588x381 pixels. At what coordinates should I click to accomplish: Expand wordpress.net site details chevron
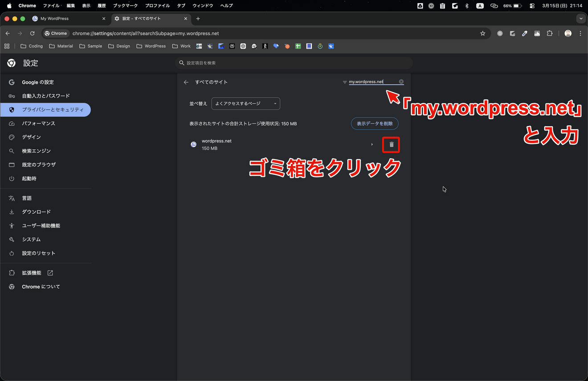[372, 144]
